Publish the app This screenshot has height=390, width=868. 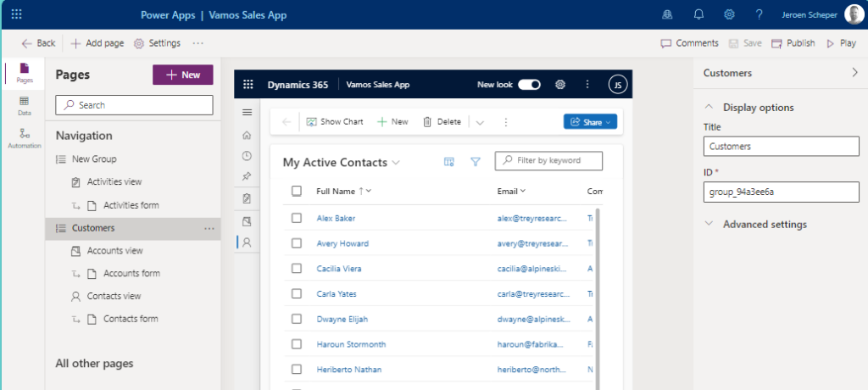coord(793,43)
